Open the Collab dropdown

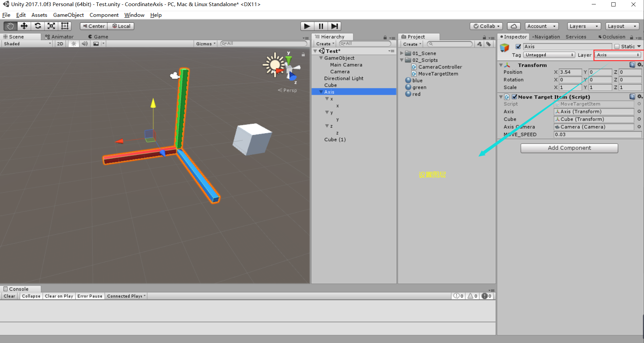pos(486,26)
